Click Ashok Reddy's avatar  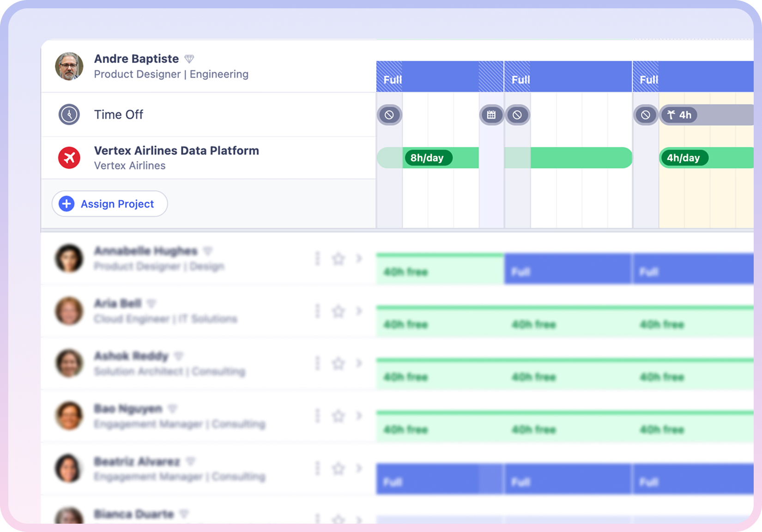pos(69,363)
